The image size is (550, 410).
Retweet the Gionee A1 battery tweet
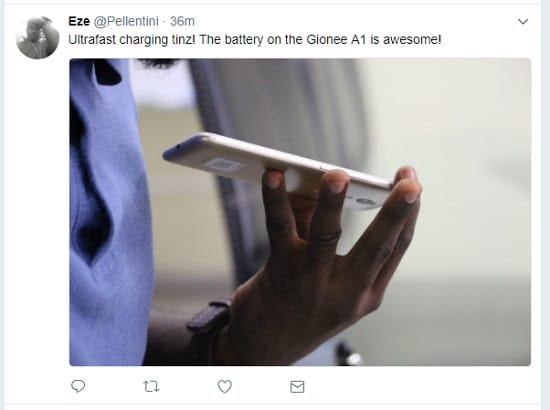[152, 387]
